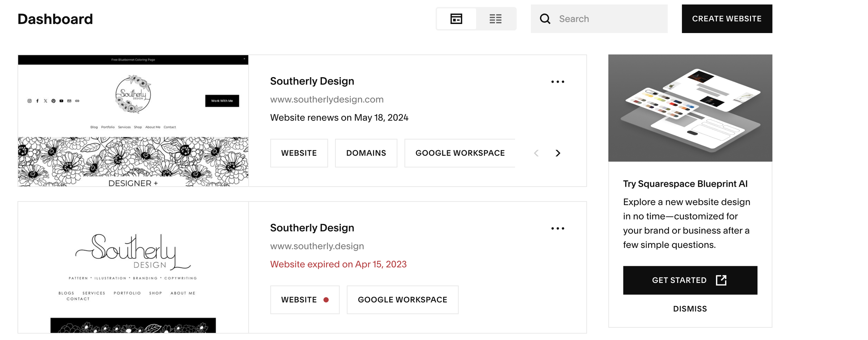Click the search magnifier icon
The width and height of the screenshot is (868, 340).
[545, 19]
